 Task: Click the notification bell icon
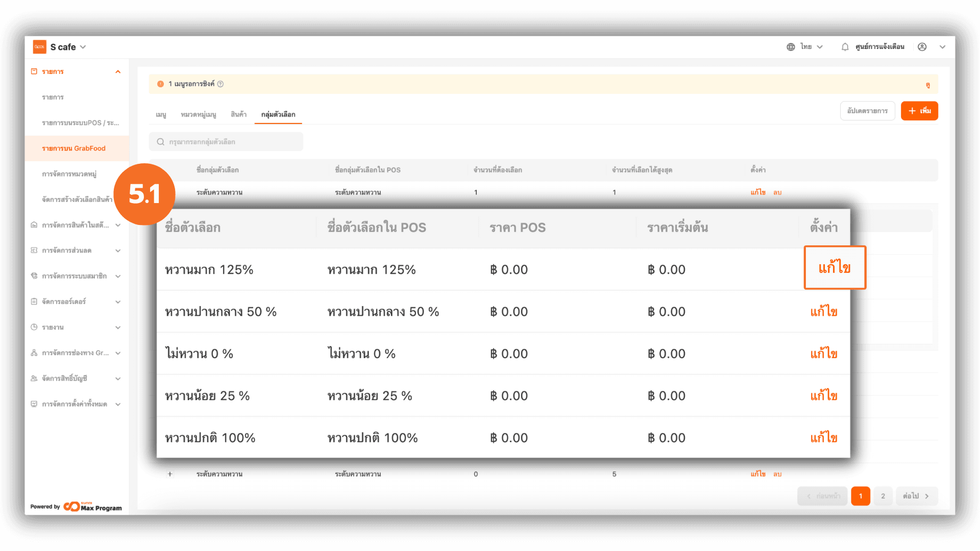845,47
